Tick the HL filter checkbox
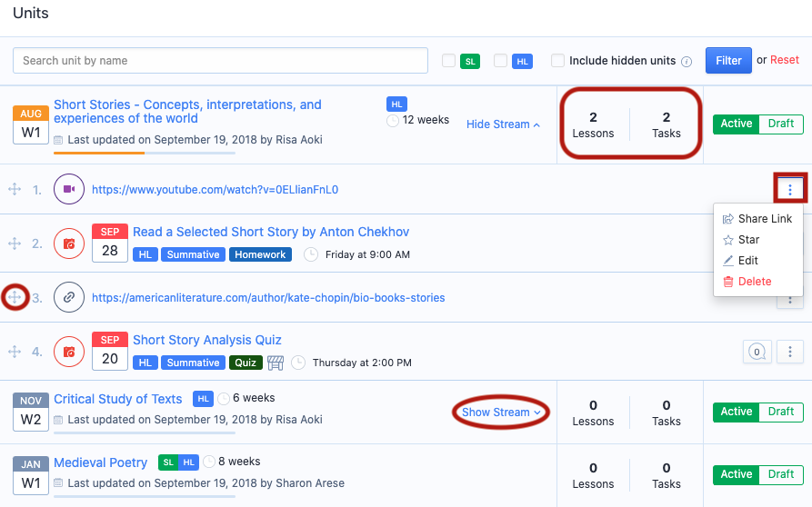Screen dimensions: 812x507 click(x=500, y=61)
